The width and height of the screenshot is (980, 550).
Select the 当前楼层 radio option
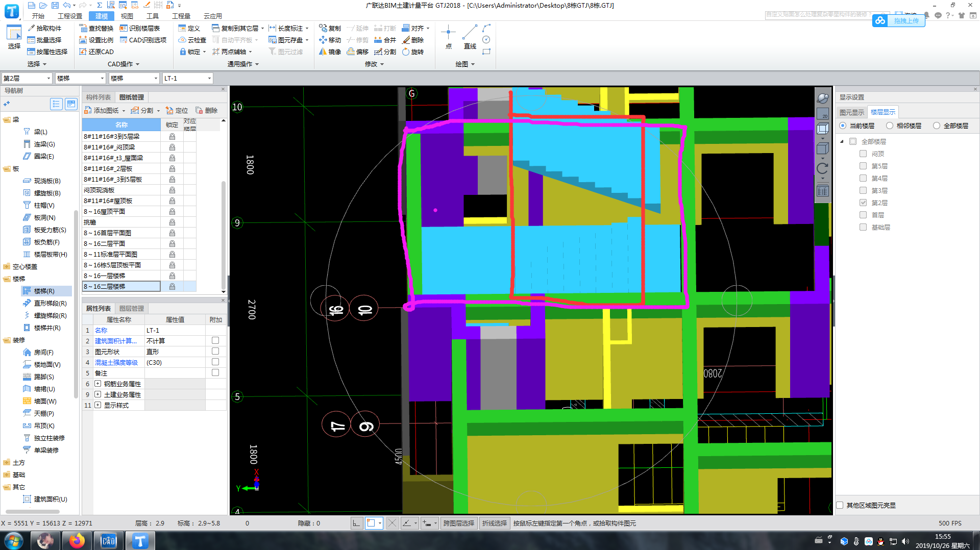(843, 126)
